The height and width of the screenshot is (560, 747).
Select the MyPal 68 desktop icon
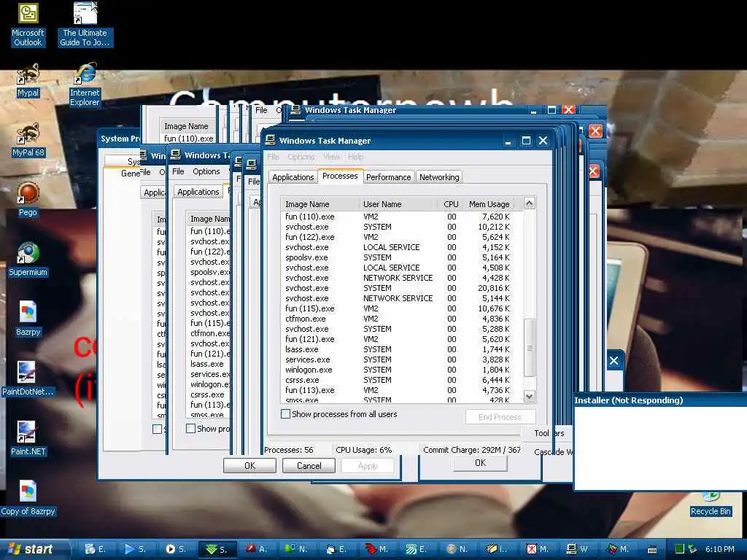click(x=28, y=141)
